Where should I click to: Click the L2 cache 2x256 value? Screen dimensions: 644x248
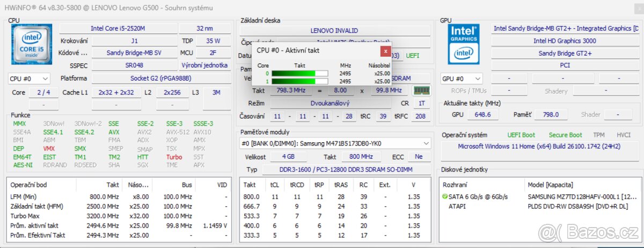172,92
